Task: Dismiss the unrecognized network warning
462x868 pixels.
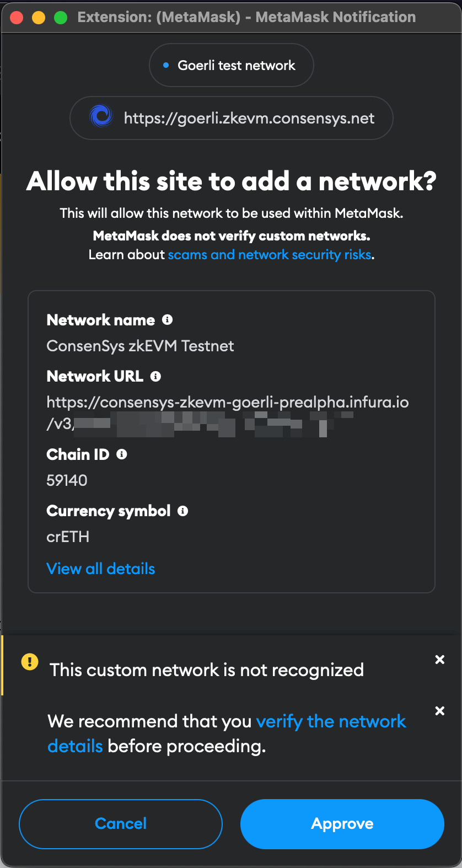Action: (x=439, y=659)
